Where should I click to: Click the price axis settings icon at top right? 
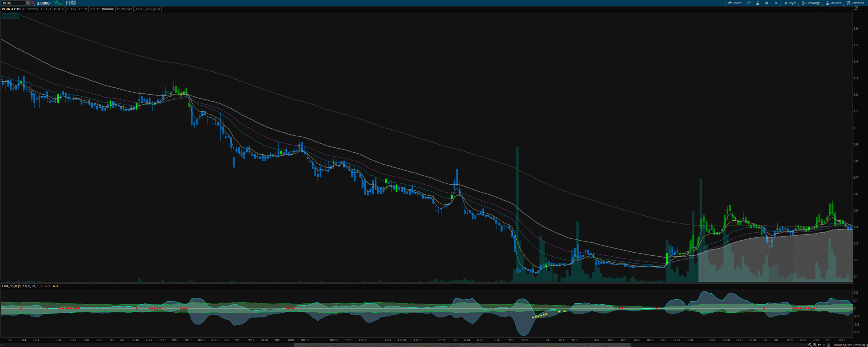(x=856, y=8)
